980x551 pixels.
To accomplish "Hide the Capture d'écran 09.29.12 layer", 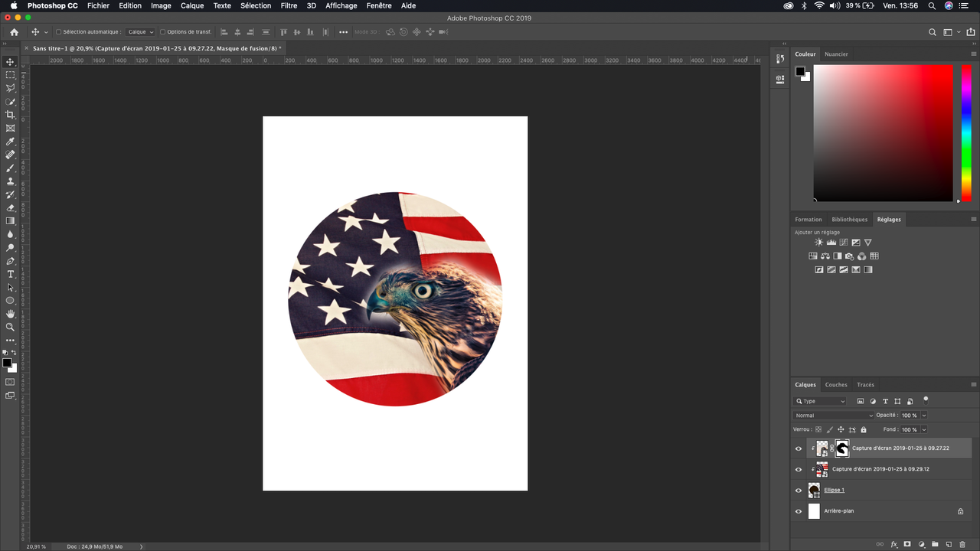I will point(799,469).
